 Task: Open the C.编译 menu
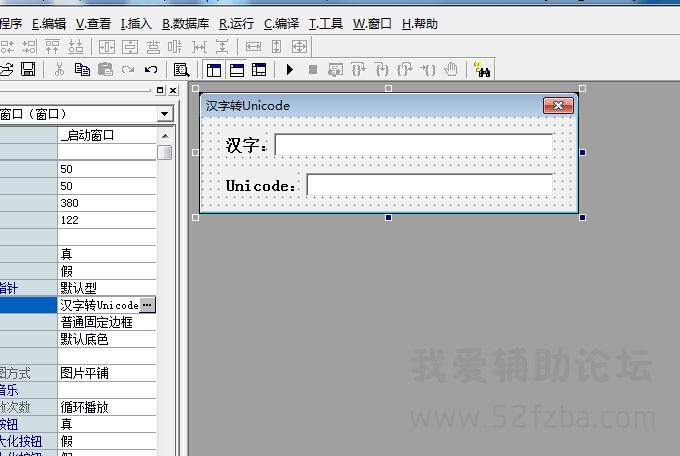pyautogui.click(x=281, y=23)
